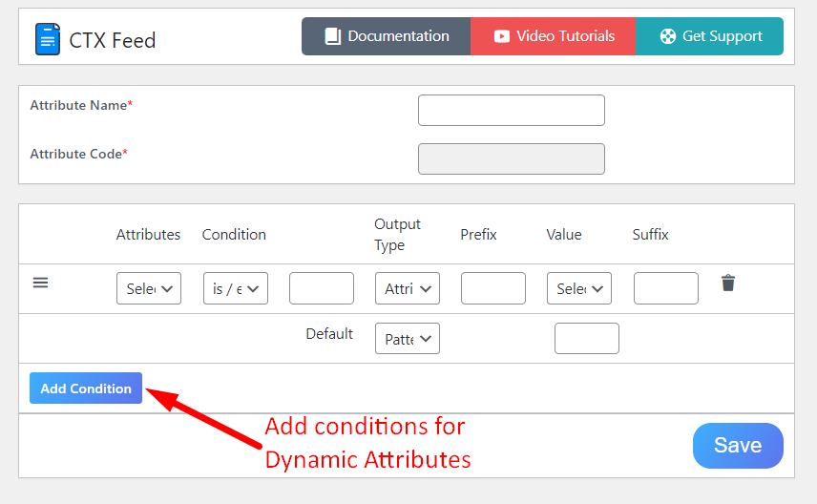Click the CTX Feed document logo icon

click(47, 39)
